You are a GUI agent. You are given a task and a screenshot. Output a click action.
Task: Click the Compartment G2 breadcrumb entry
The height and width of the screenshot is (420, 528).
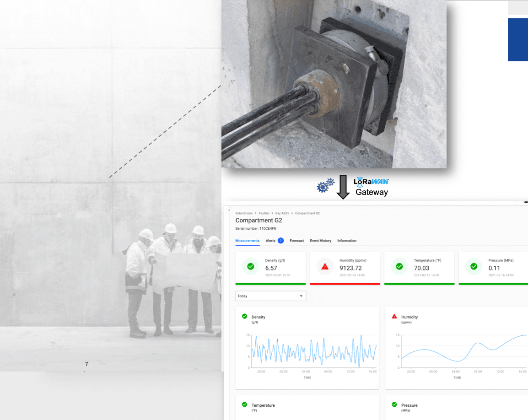point(307,213)
